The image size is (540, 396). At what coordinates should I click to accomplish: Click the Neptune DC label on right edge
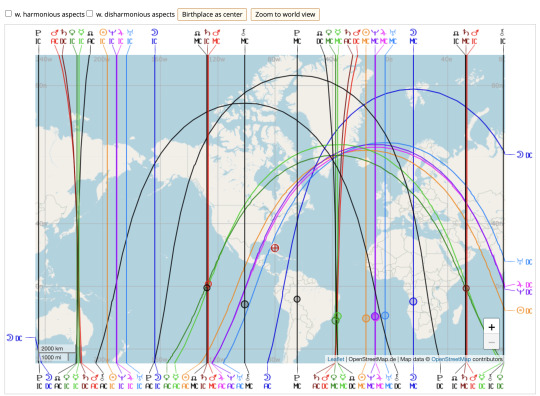pos(524,292)
